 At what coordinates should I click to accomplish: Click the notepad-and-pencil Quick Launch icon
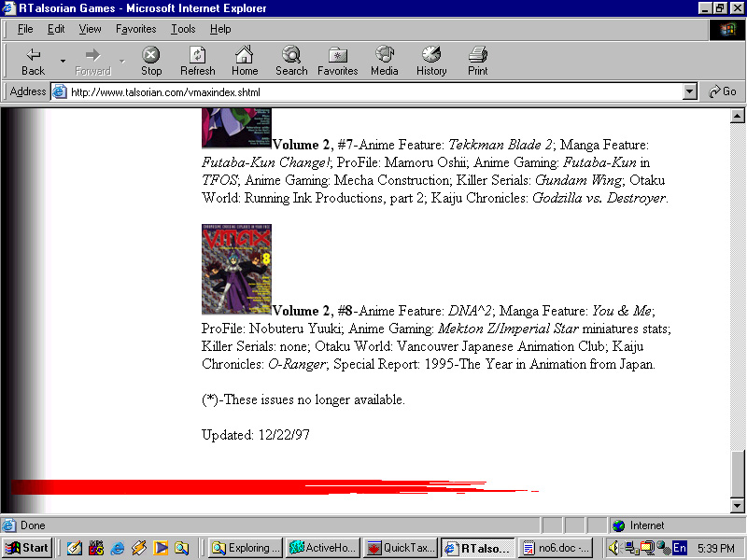pos(75,548)
